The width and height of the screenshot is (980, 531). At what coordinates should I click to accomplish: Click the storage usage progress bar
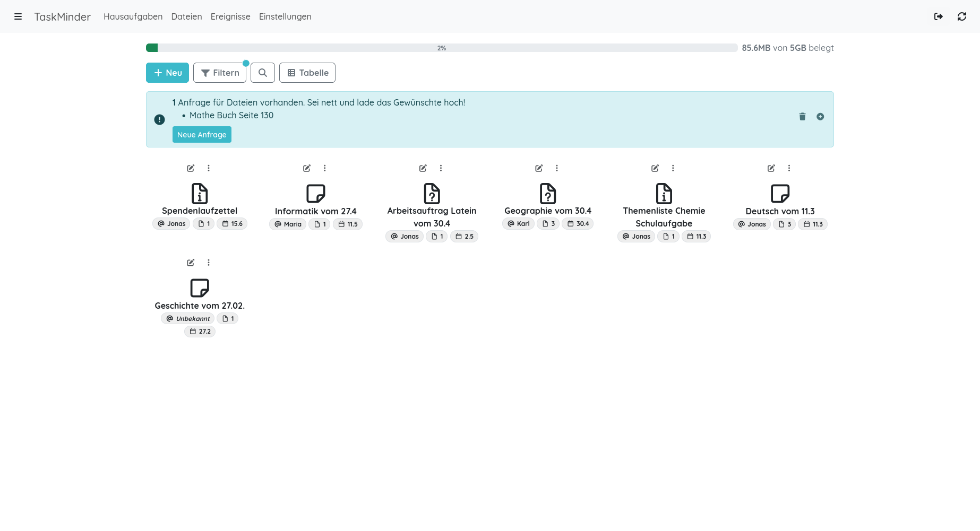[x=442, y=48]
